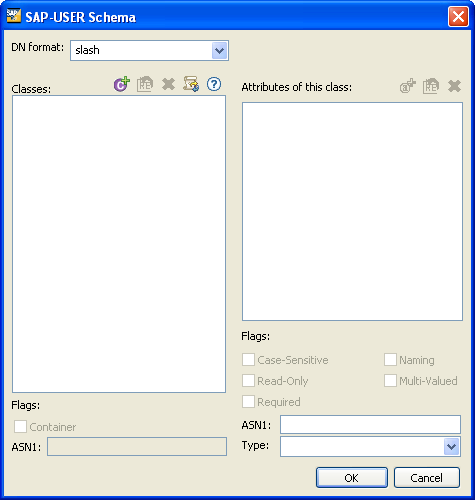This screenshot has height=500, width=475.
Task: Toggle Read-Only flag
Action: (x=248, y=381)
